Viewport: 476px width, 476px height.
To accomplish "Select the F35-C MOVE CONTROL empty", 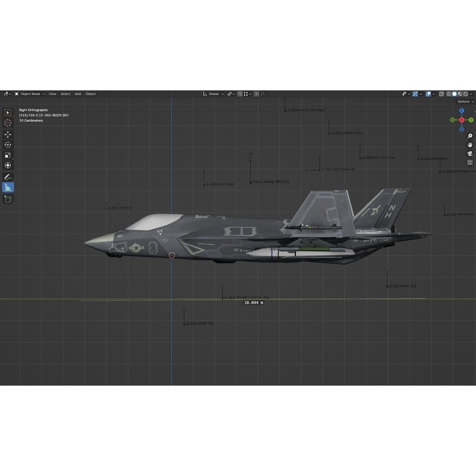I will coord(271,182).
